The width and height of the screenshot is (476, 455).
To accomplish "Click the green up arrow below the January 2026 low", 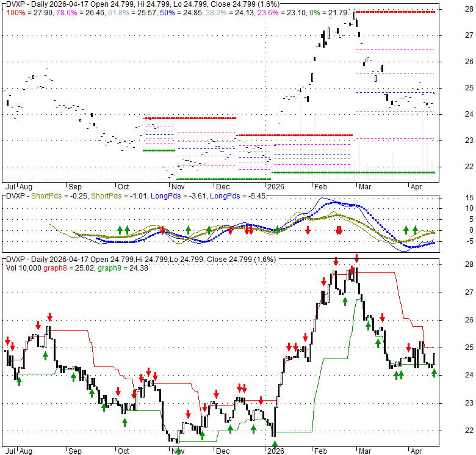I will tap(275, 444).
